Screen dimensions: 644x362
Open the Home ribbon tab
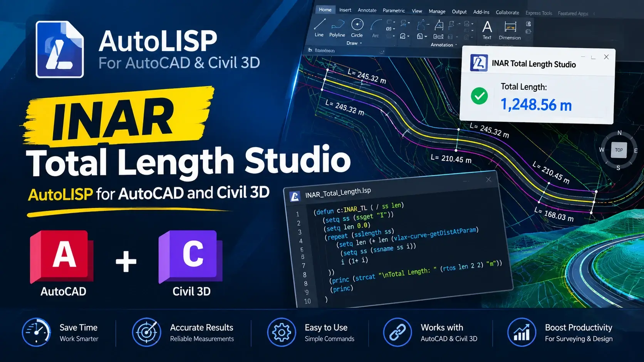pos(325,10)
